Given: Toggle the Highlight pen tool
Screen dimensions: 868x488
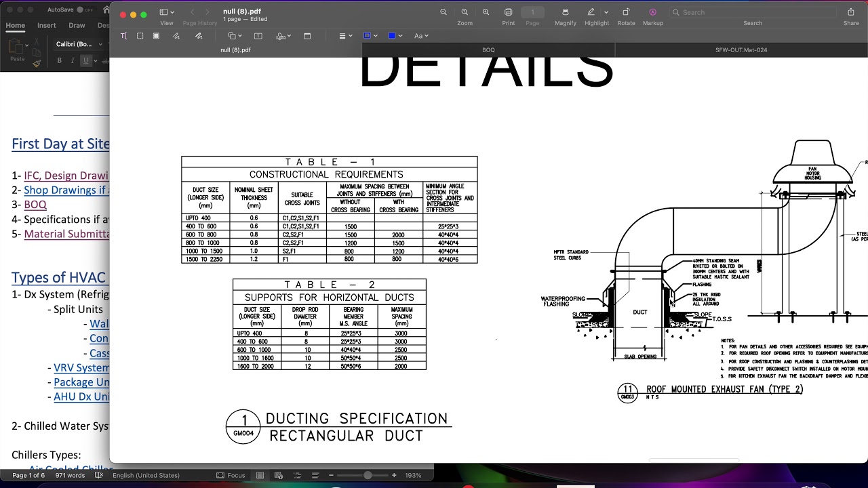Looking at the screenshot, I should pos(591,12).
